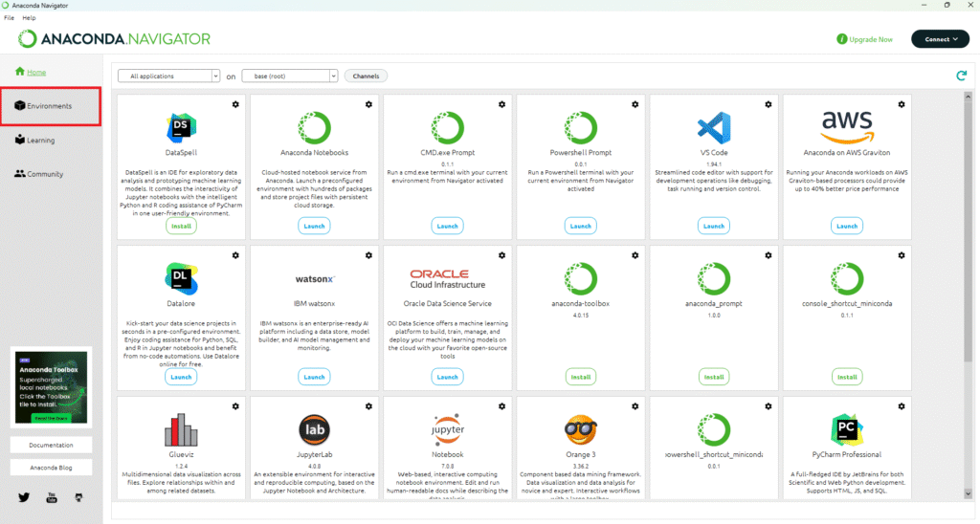Open the File menu
Image resolution: width=980 pixels, height=524 pixels.
9,17
